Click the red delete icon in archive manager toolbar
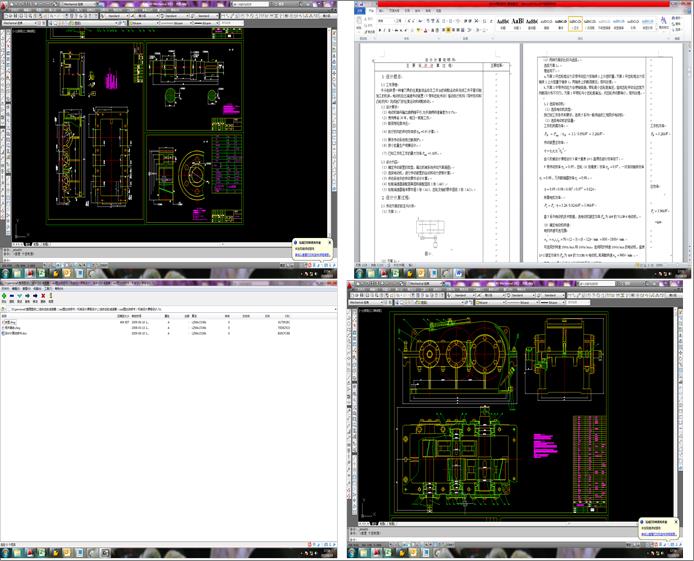This screenshot has height=561, width=694. (45, 296)
